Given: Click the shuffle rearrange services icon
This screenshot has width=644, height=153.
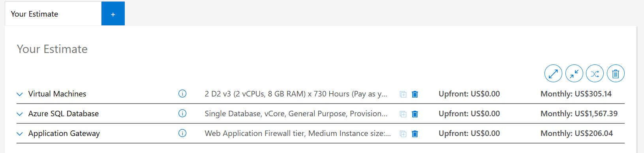Looking at the screenshot, I should (x=595, y=74).
